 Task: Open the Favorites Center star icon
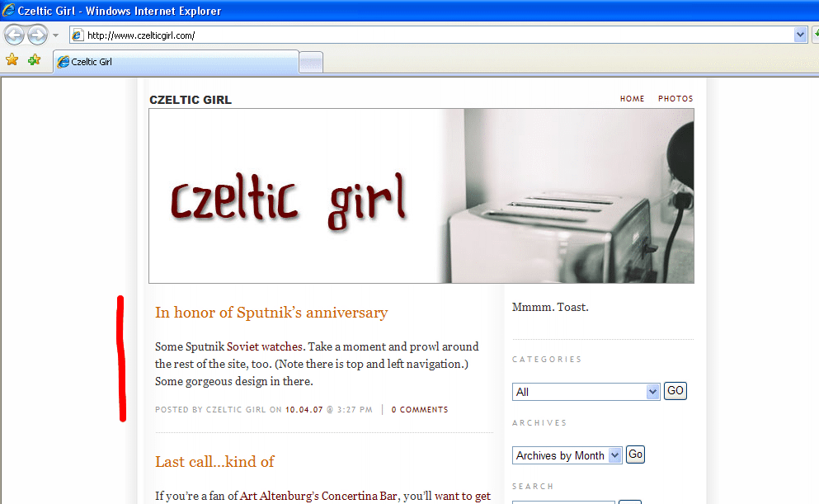[12, 60]
